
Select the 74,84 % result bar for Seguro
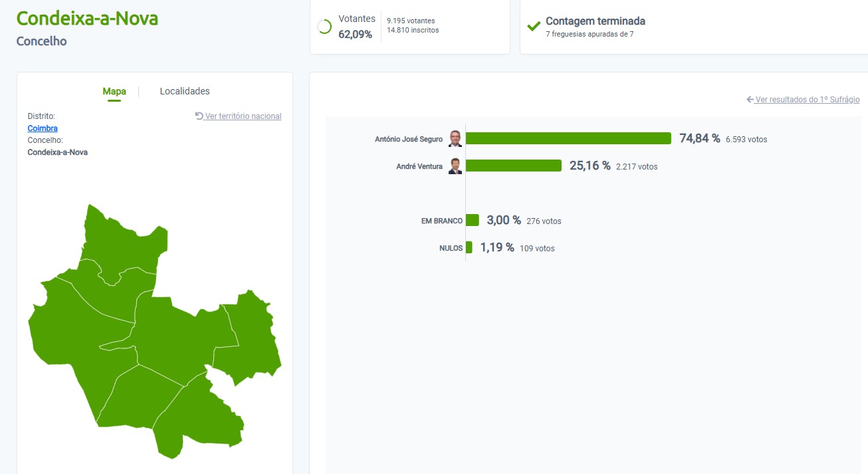point(568,138)
